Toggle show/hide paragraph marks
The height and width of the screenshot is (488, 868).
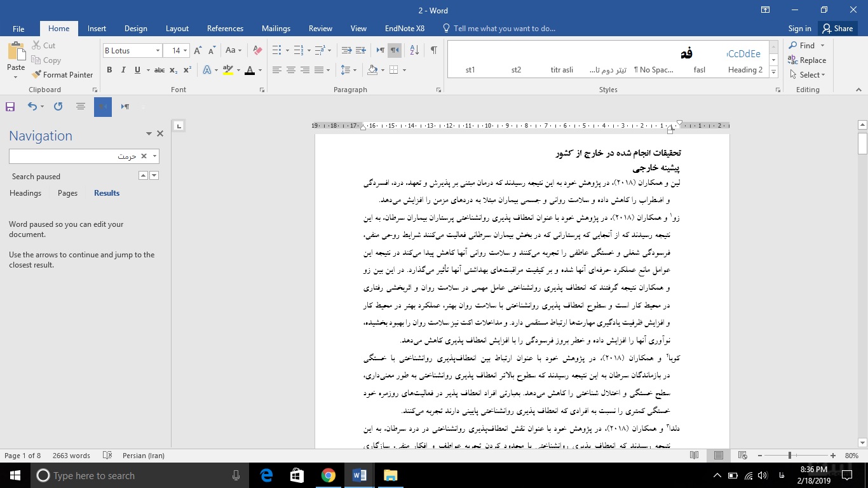coord(433,50)
